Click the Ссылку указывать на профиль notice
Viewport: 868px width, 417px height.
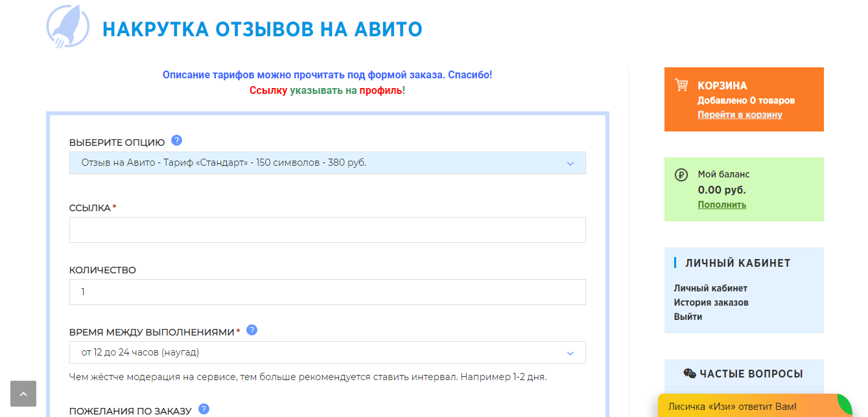coord(327,90)
